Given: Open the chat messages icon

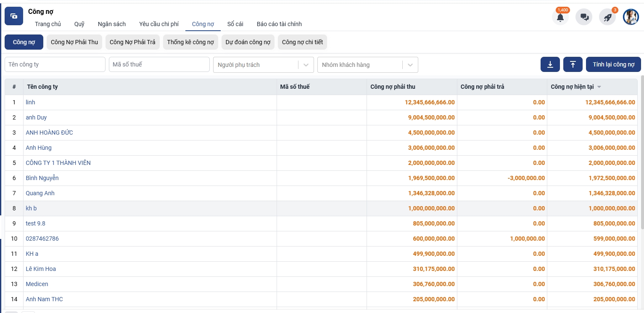Looking at the screenshot, I should tap(584, 17).
